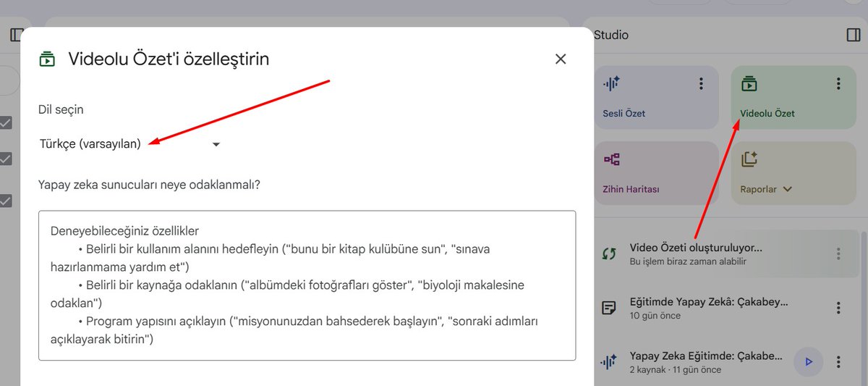868x386 pixels.
Task: Open the Sesli Özet card
Action: coord(657,98)
